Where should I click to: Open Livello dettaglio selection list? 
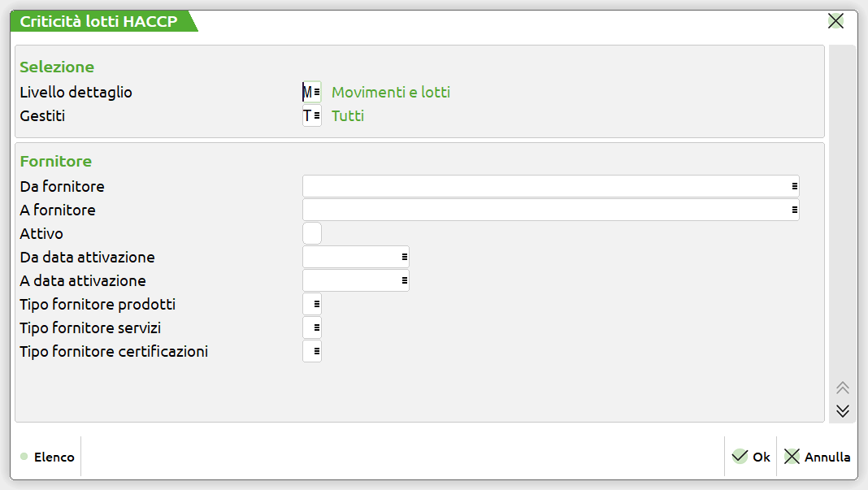click(x=316, y=93)
